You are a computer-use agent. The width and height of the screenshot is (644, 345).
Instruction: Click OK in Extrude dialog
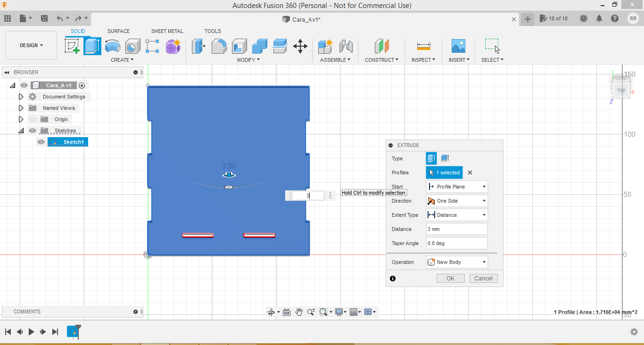click(x=451, y=278)
